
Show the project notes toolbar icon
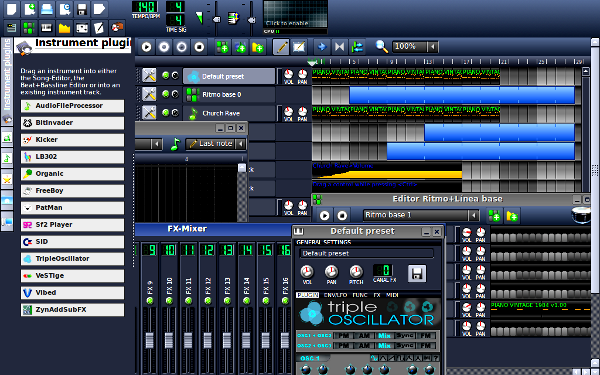pos(99,28)
